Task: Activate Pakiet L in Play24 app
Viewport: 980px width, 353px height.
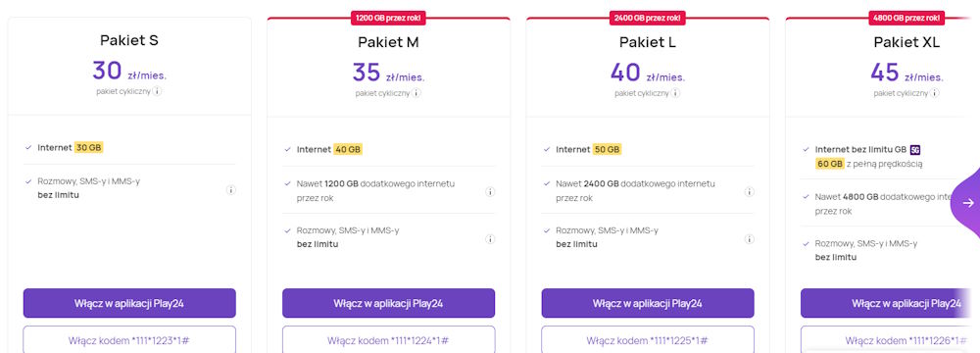Action: coord(648,303)
